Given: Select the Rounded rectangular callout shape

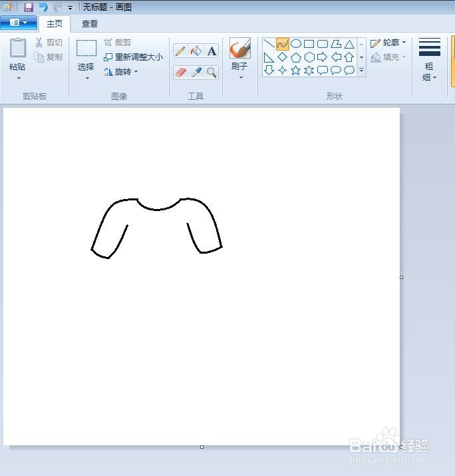Looking at the screenshot, I should pos(323,71).
